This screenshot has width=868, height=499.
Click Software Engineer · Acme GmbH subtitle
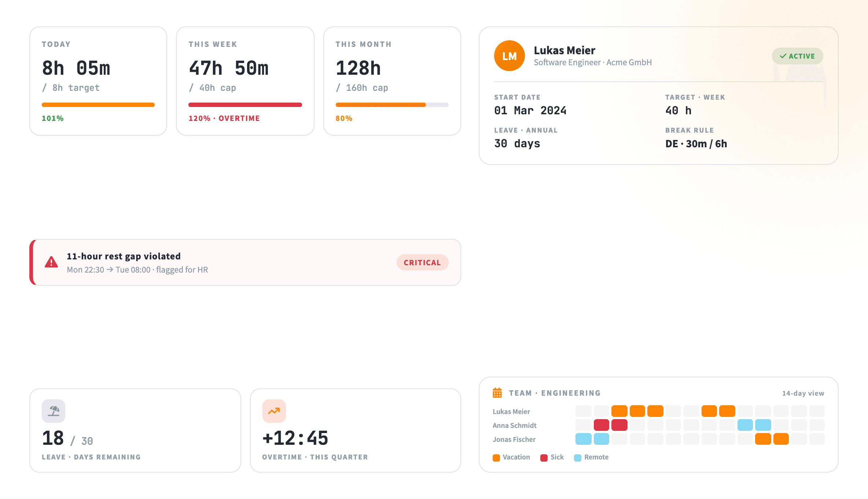[593, 63]
